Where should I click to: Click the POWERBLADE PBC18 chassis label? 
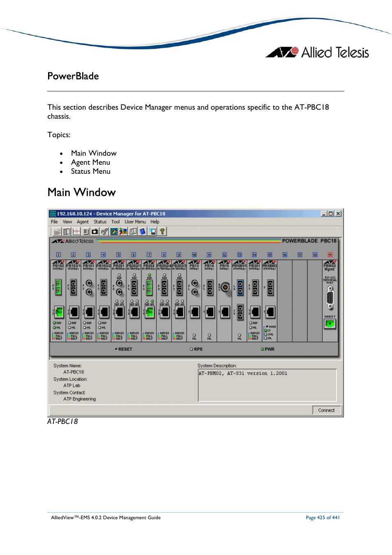pyautogui.click(x=309, y=241)
